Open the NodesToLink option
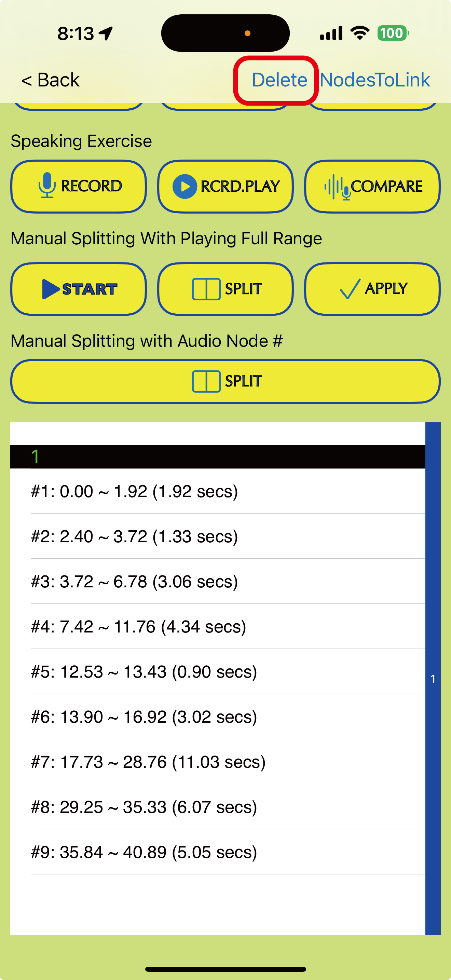The image size is (451, 980). coord(374,80)
